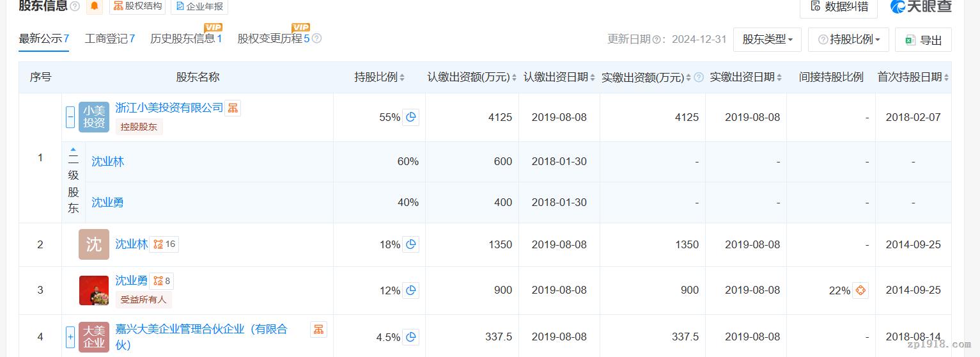Open pie chart icon beside 12% share

tap(411, 290)
